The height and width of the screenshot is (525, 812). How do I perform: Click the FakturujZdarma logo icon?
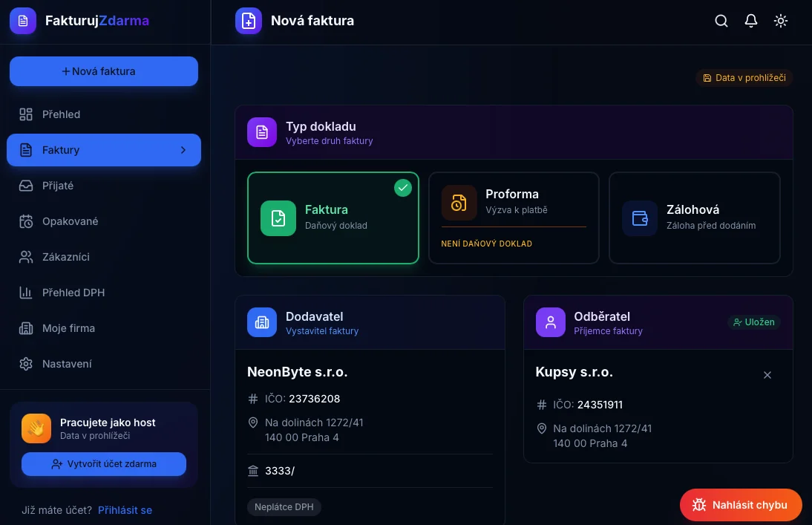[x=23, y=21]
